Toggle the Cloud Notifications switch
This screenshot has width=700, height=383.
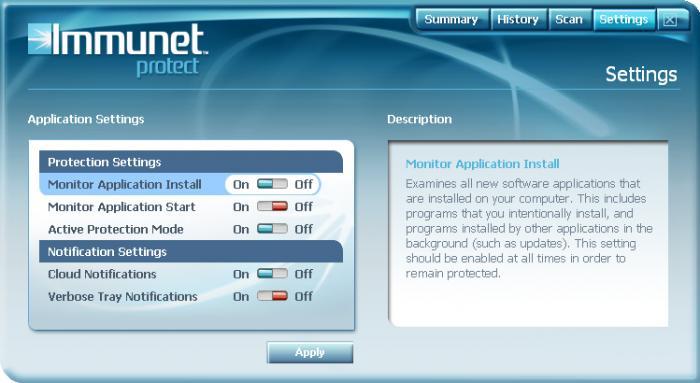click(272, 273)
